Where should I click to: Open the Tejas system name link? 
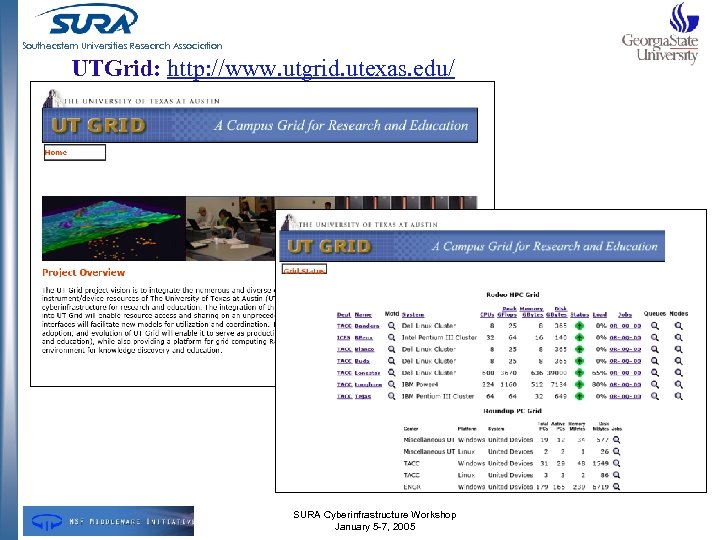(363, 396)
